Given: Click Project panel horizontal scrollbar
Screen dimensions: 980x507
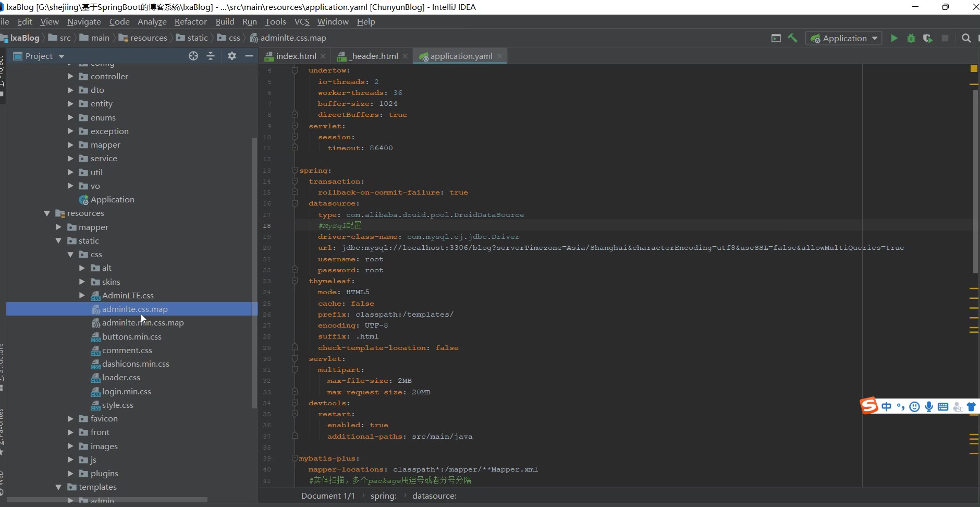Looking at the screenshot, I should 107,500.
